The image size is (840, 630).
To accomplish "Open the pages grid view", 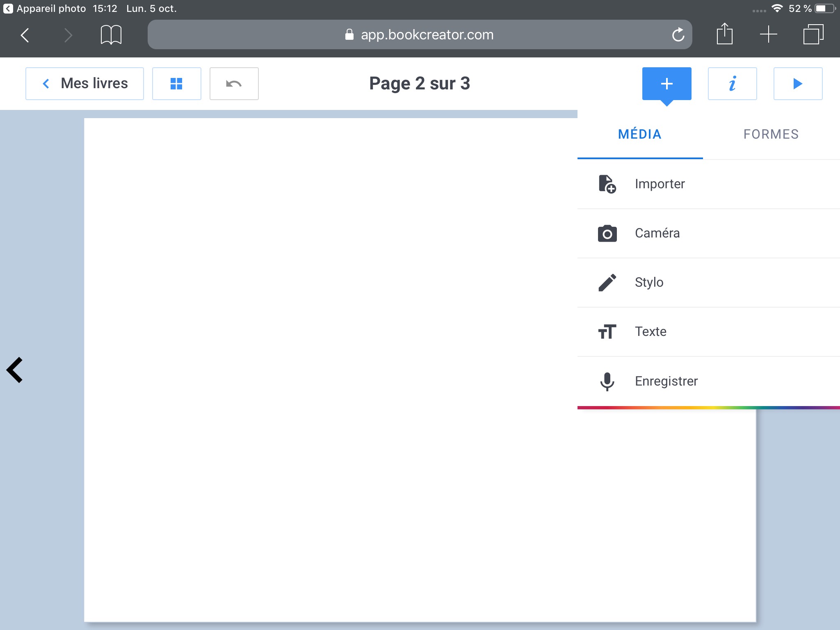I will pyautogui.click(x=176, y=84).
